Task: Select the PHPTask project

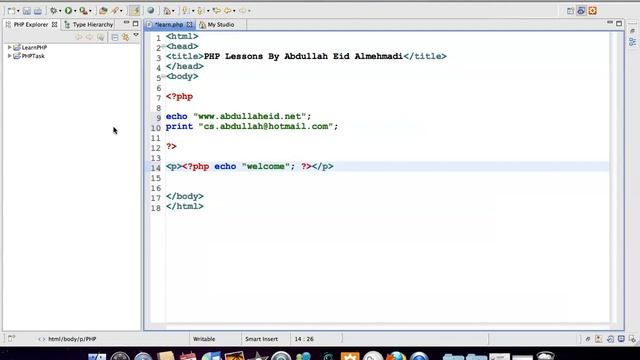Action: pyautogui.click(x=33, y=56)
